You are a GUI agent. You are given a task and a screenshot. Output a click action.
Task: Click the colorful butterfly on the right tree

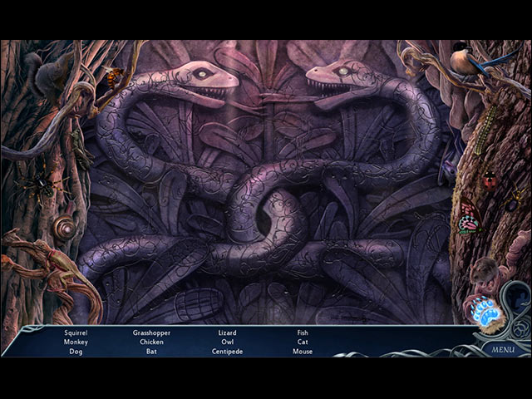[x=470, y=219]
